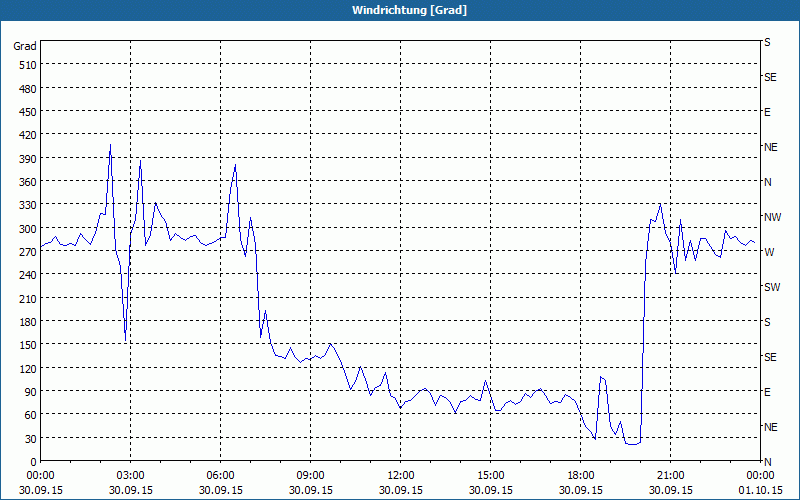Click the 0 value at the y-axis origin
This screenshot has width=800, height=500.
point(32,462)
